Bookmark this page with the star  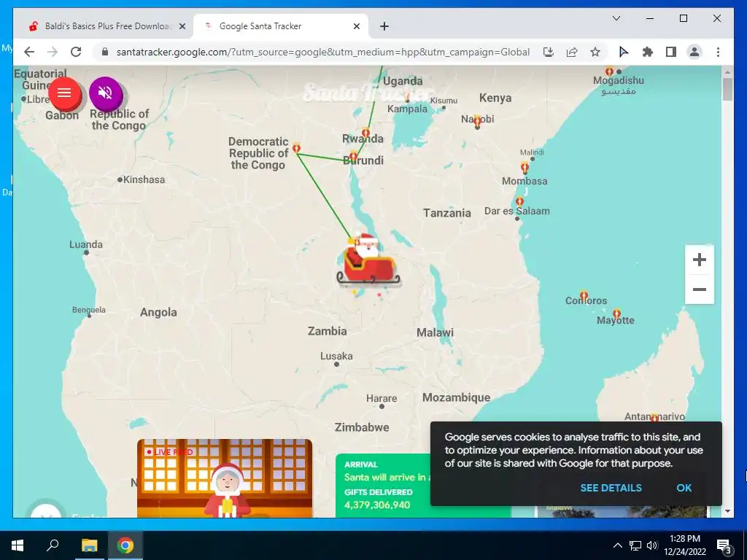[595, 52]
